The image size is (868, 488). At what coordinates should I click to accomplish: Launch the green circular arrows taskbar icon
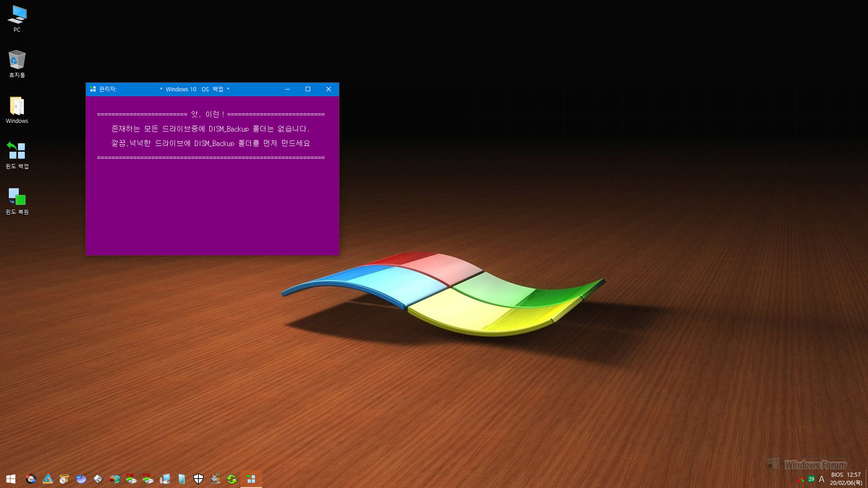(232, 479)
